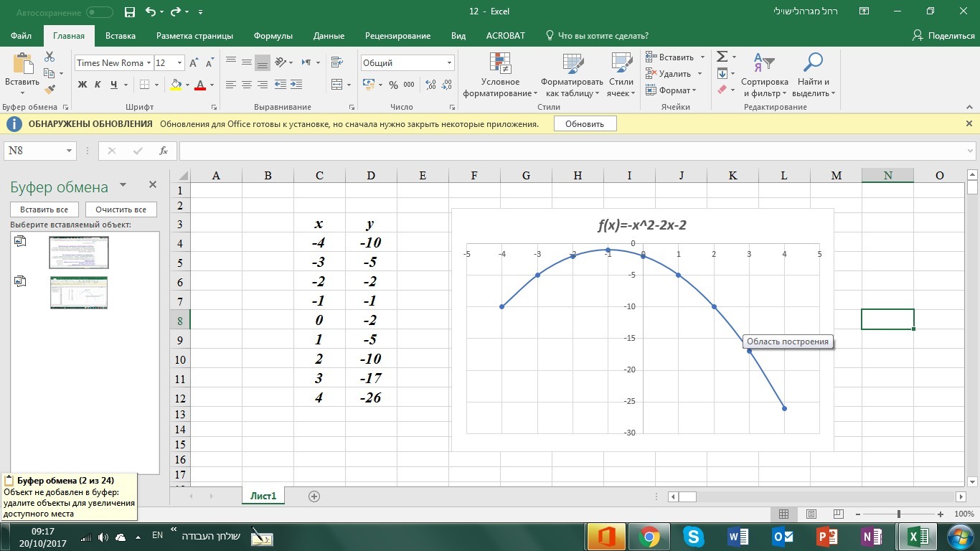Open the font name dropdown

(x=149, y=63)
